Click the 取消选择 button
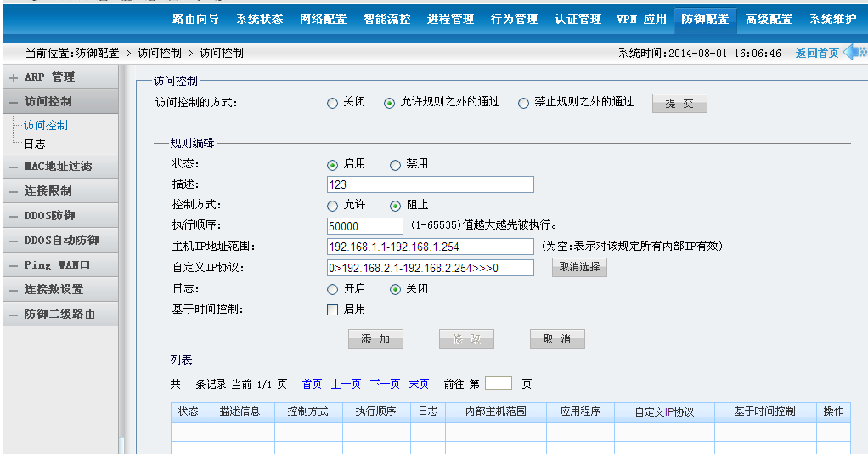The height and width of the screenshot is (454, 868). 579,267
